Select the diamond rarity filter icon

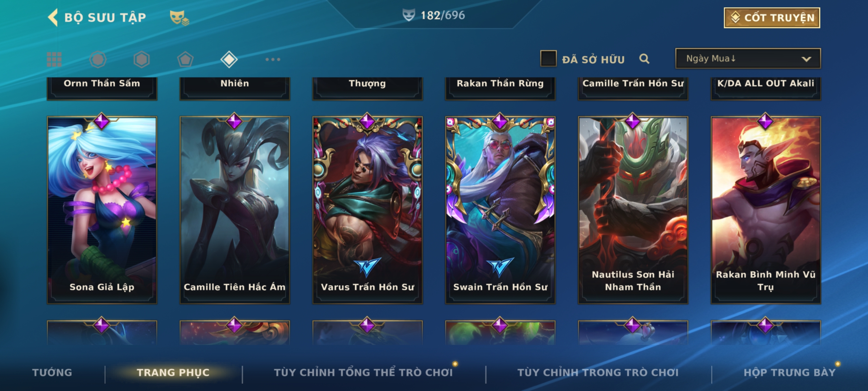pyautogui.click(x=229, y=59)
